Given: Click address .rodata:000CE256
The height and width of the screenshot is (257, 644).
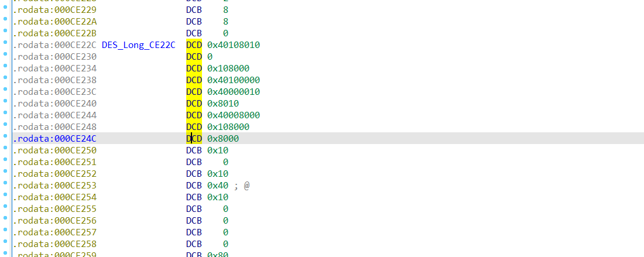Looking at the screenshot, I should pyautogui.click(x=54, y=221).
